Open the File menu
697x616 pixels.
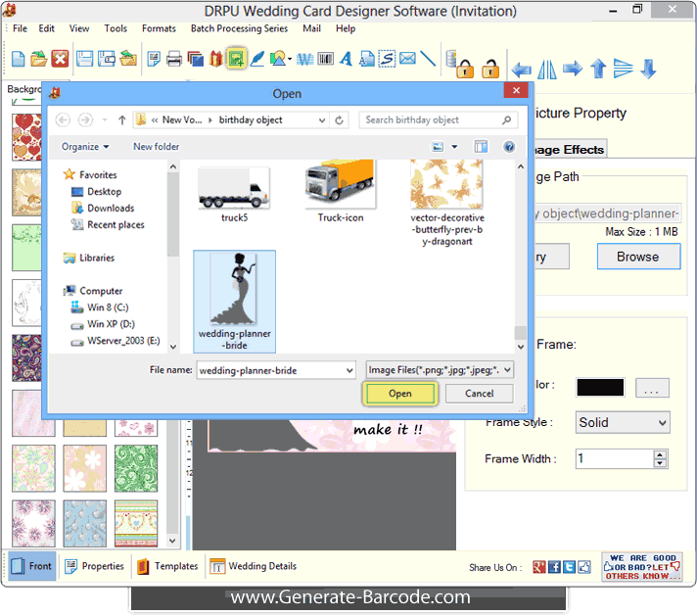pos(20,28)
